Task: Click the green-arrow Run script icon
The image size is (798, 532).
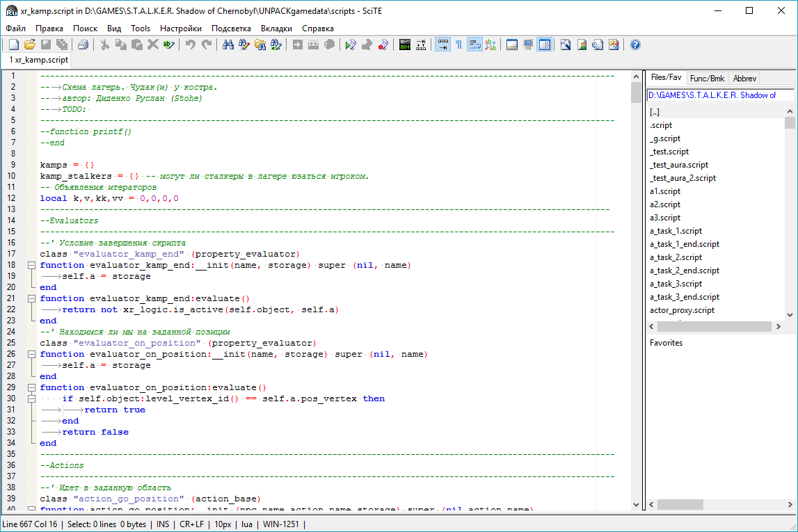Action: (x=350, y=45)
